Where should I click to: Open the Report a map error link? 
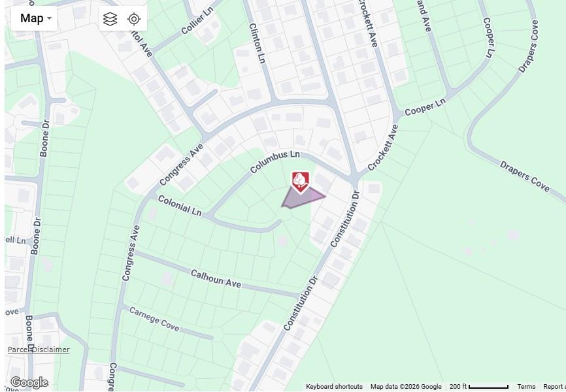(554, 387)
